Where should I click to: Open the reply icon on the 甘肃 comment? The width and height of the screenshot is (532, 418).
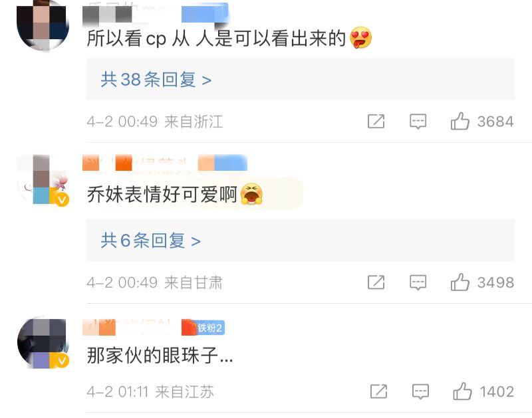418,282
